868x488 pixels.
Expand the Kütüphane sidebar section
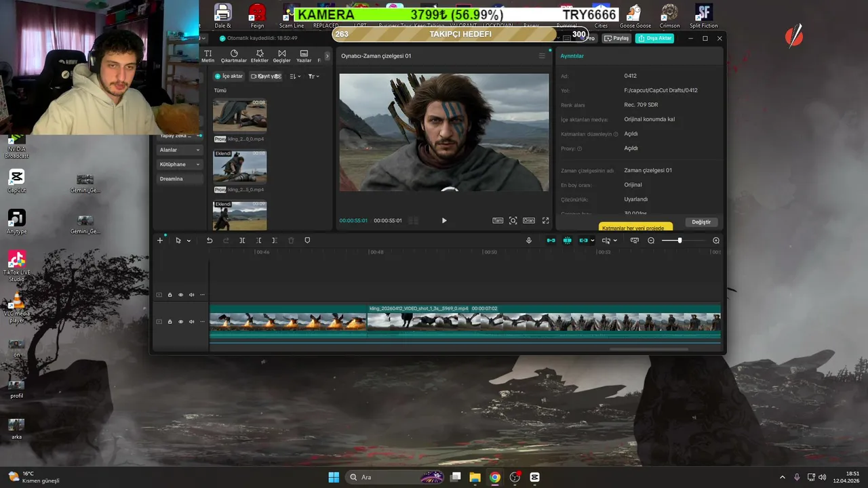point(180,164)
